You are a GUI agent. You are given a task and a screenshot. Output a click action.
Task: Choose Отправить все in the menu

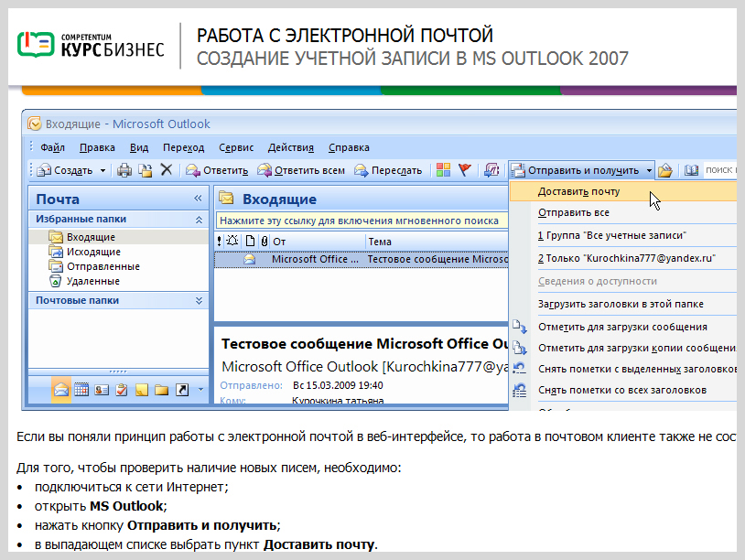pos(623,213)
